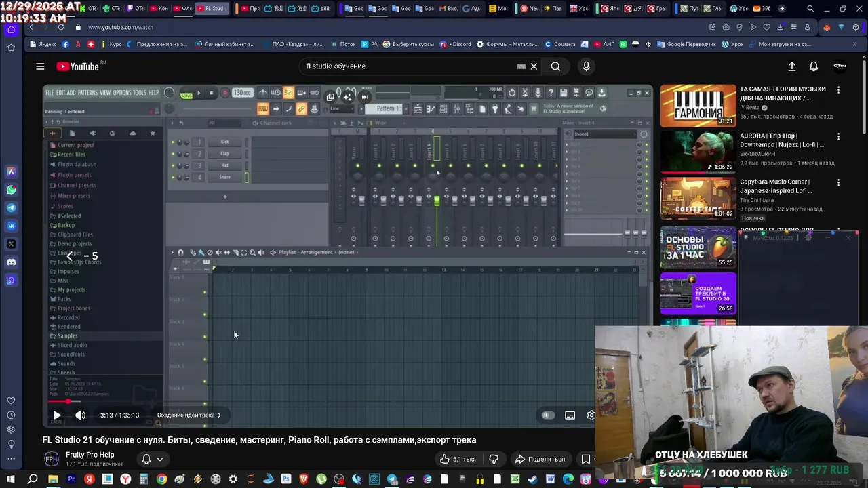Open options for AURORA Trip-Hop video
The image size is (868, 488).
pos(838,136)
